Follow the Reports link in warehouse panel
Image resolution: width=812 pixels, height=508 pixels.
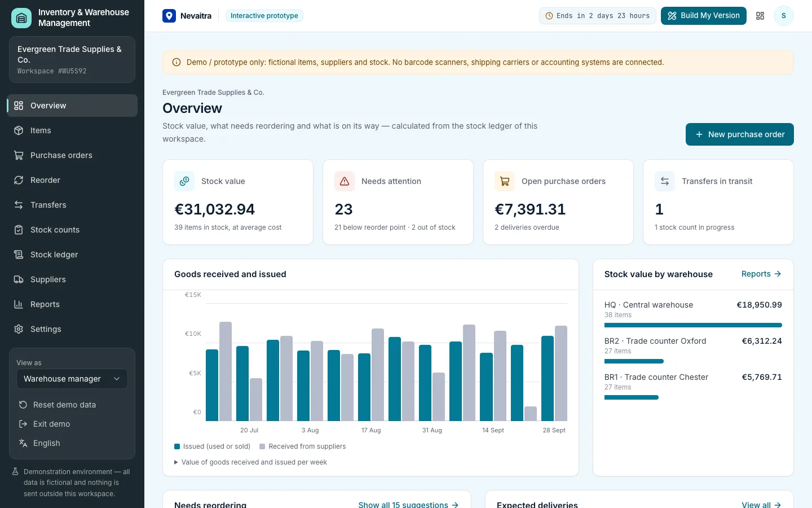click(x=761, y=274)
